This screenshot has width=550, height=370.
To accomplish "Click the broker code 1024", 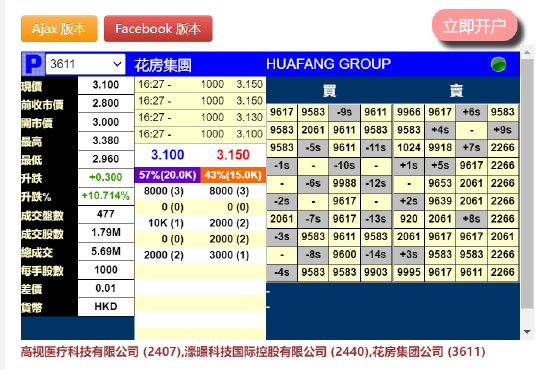I will pyautogui.click(x=409, y=148).
